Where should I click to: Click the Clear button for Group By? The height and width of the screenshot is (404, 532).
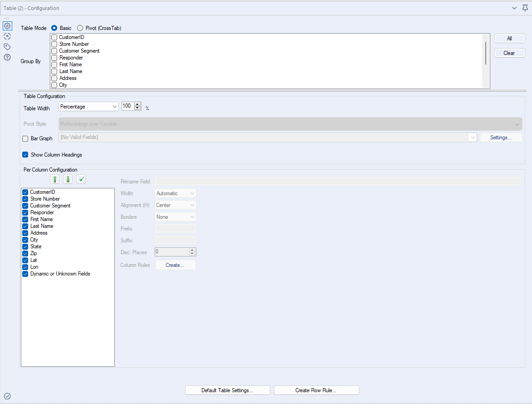point(510,53)
